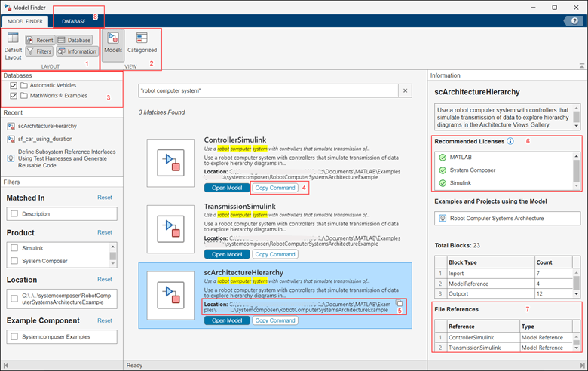The image size is (588, 371).
Task: Click the Block Type column header
Action: tap(491, 262)
